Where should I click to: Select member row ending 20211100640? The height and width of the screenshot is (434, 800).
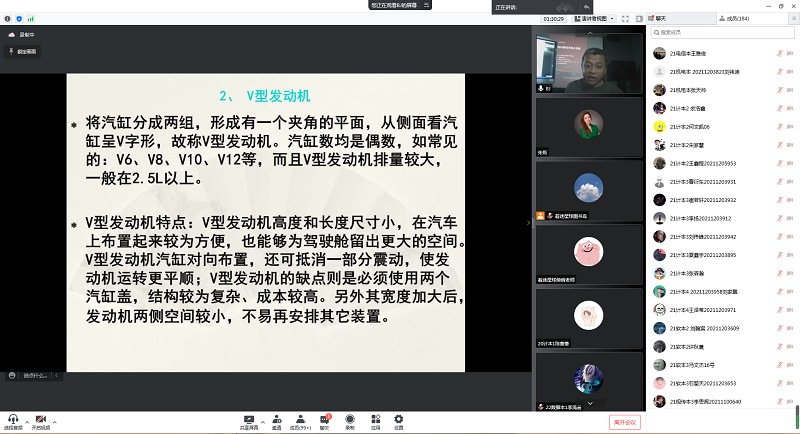pyautogui.click(x=723, y=402)
